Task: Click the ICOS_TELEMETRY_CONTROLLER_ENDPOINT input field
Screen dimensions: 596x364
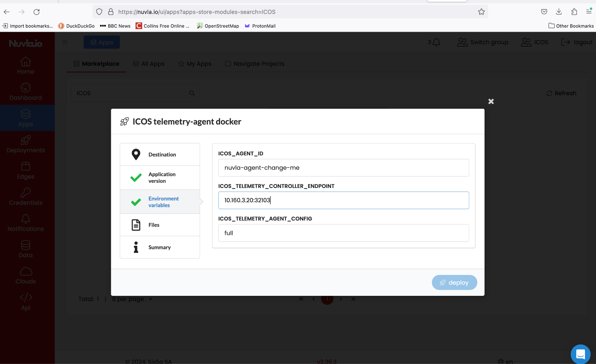Action: point(343,200)
